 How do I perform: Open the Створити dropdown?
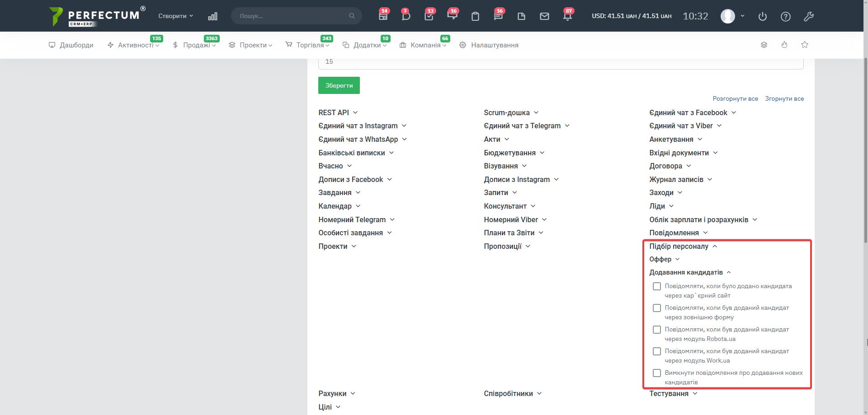pos(175,16)
